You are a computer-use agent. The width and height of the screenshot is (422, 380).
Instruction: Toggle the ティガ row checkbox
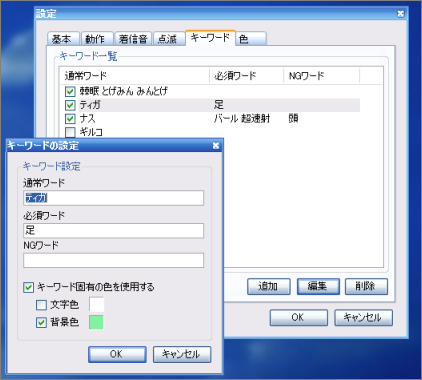70,105
